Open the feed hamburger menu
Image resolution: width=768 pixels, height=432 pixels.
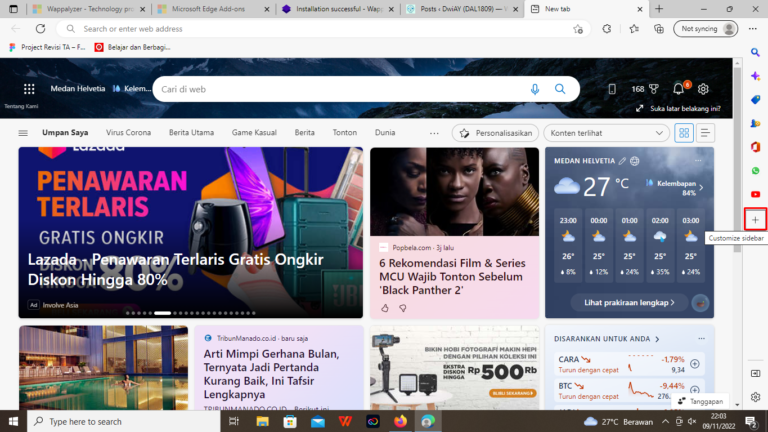click(23, 133)
